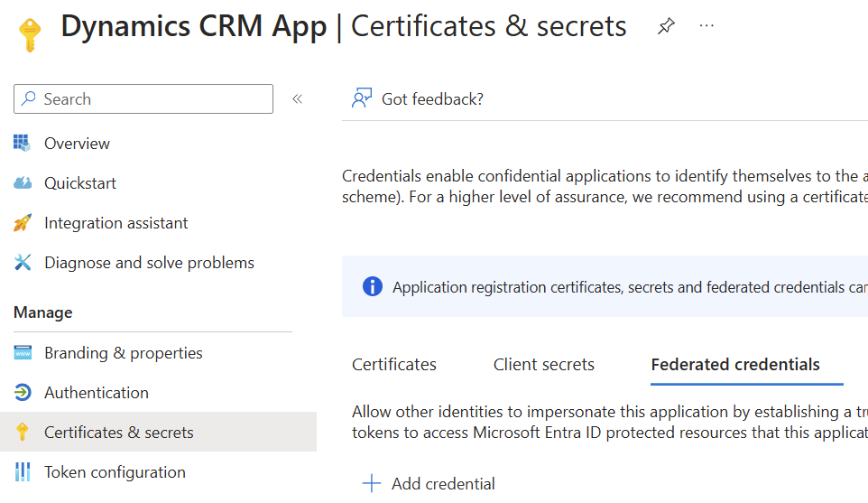Click the yellow key app icon in header

point(30,34)
